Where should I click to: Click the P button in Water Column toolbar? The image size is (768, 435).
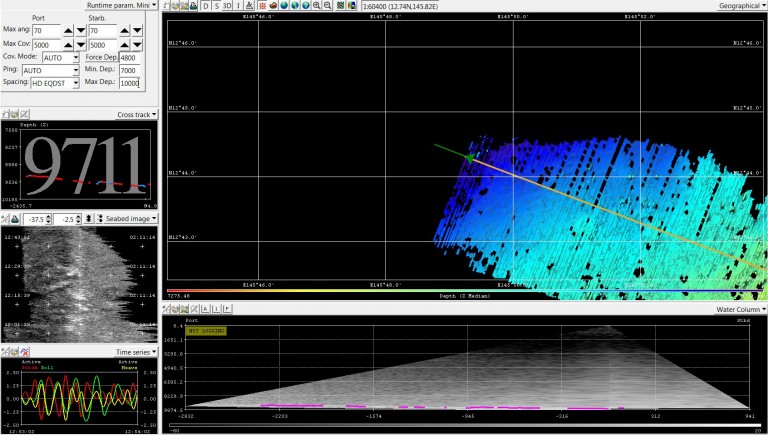click(x=227, y=309)
